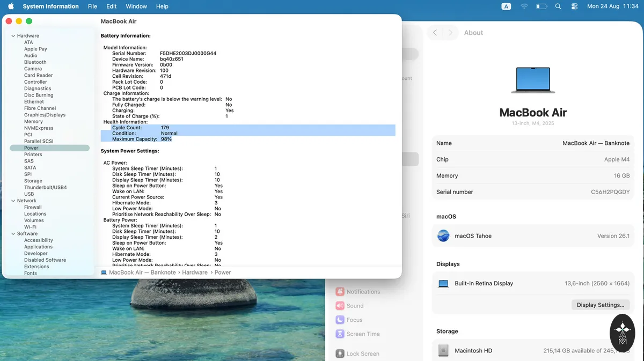The width and height of the screenshot is (644, 361).
Task: Select Memory in the hardware sidebar
Action: coord(33,122)
